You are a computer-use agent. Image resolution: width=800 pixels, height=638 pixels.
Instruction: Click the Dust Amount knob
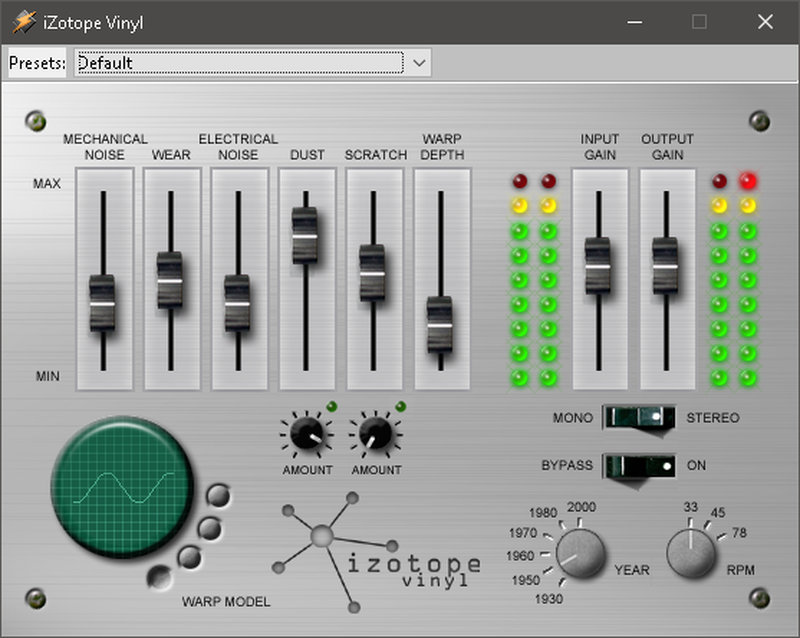306,435
